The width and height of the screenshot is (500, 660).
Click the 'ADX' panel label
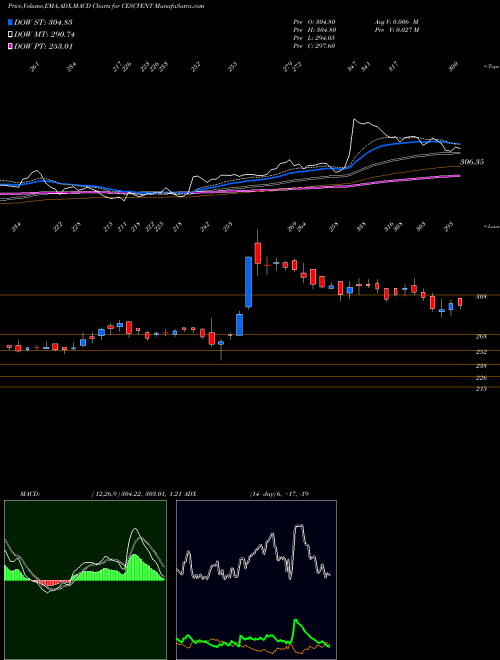coord(191,494)
